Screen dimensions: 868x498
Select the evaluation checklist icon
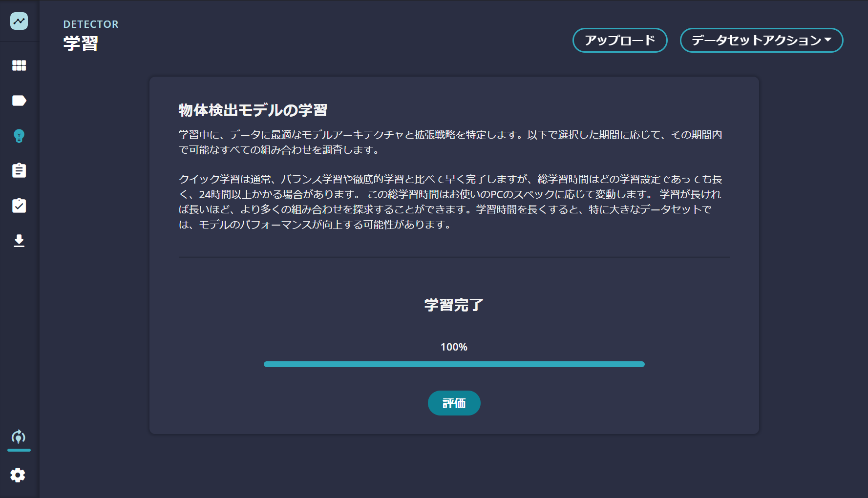pos(19,206)
